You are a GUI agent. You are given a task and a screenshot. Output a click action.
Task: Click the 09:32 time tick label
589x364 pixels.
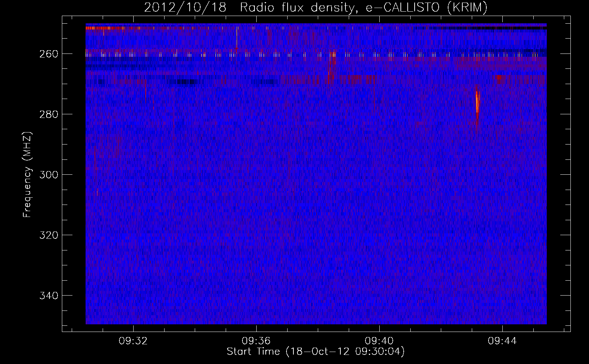tap(133, 341)
